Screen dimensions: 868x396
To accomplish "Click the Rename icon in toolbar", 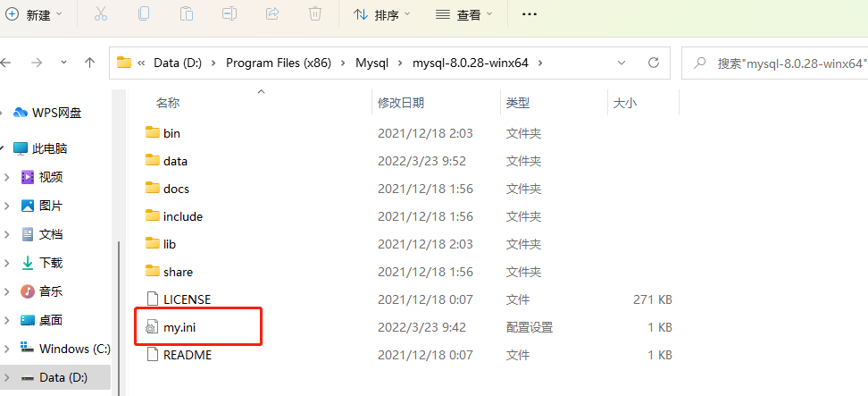I will point(230,13).
